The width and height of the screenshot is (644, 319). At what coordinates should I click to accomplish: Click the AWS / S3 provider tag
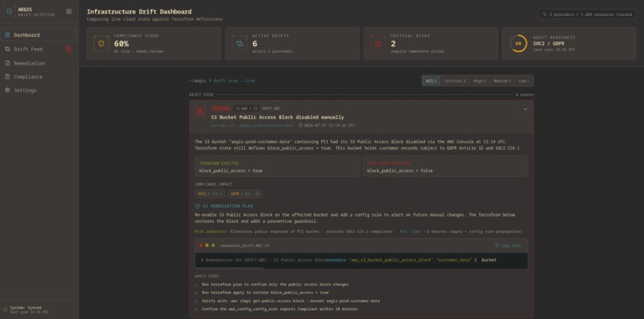tap(246, 109)
